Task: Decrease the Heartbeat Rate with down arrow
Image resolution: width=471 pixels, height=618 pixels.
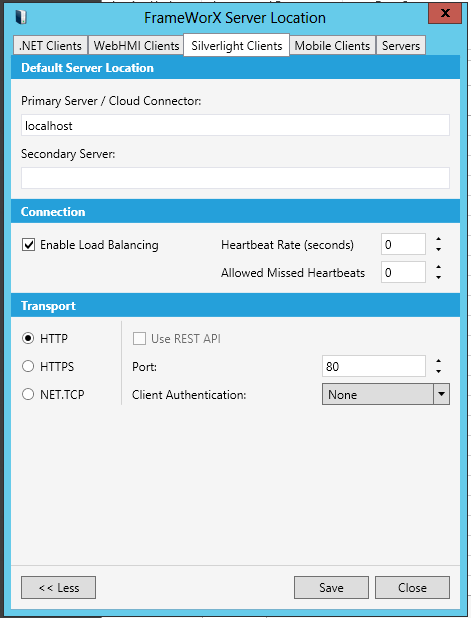Action: point(438,249)
